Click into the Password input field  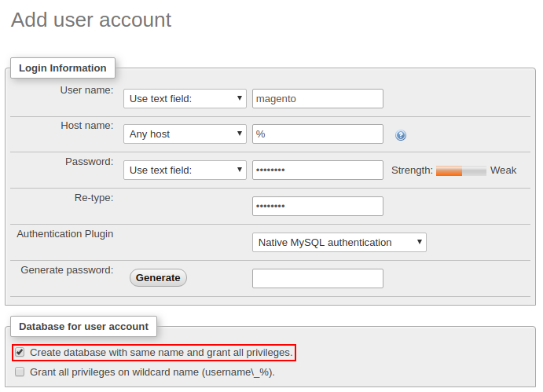click(317, 170)
